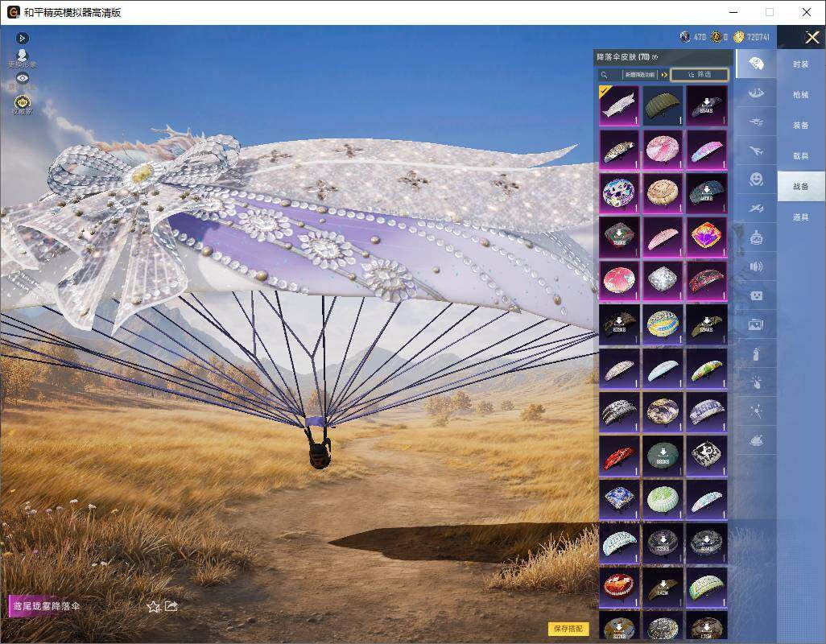Download the 664KB dark parachute skin
Viewport: 826px width, 644px height.
(x=706, y=105)
